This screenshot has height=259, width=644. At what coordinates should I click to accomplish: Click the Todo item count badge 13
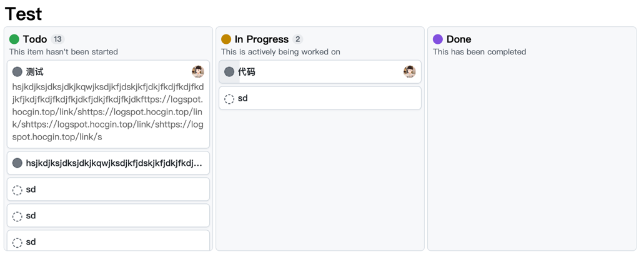[x=57, y=39]
